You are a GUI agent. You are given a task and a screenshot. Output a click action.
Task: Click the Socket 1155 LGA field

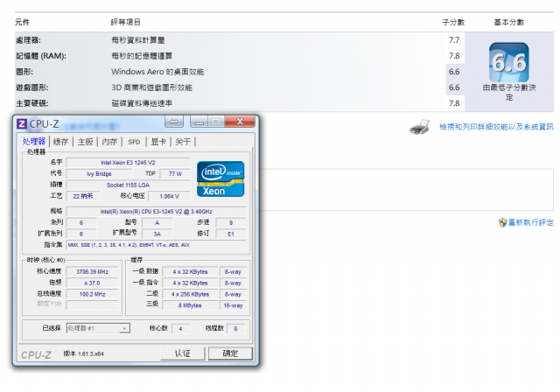click(x=129, y=185)
